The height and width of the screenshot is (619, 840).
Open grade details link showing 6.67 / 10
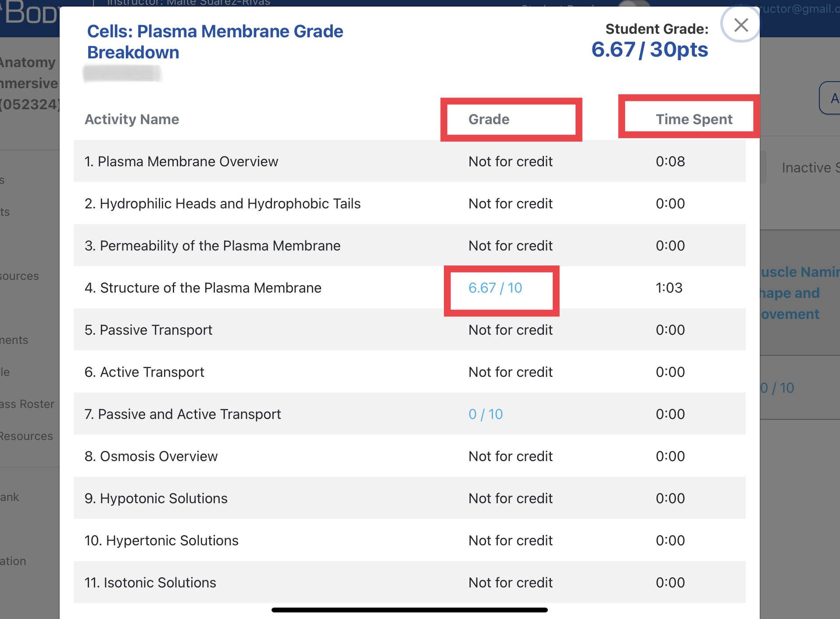pos(495,288)
